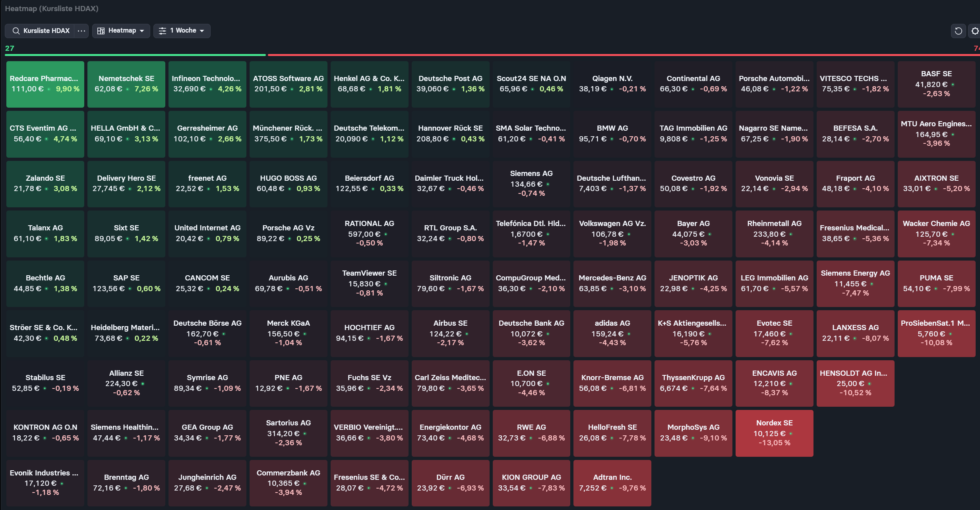Open the Adtran Inc. tile
Image resolution: width=980 pixels, height=510 pixels.
612,483
